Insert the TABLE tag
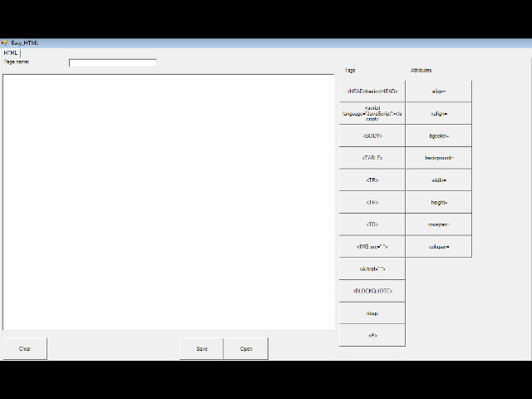 tap(372, 158)
